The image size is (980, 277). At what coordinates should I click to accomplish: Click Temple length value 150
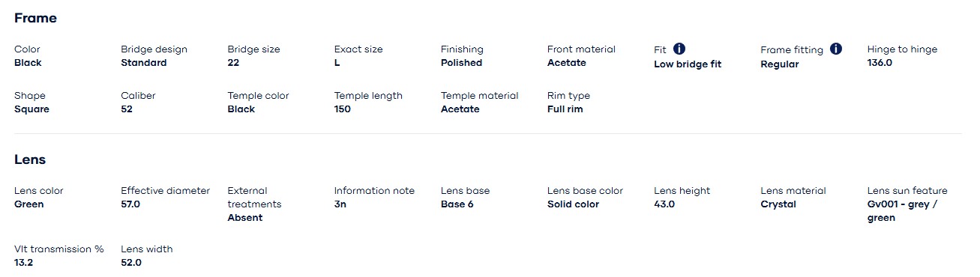343,109
